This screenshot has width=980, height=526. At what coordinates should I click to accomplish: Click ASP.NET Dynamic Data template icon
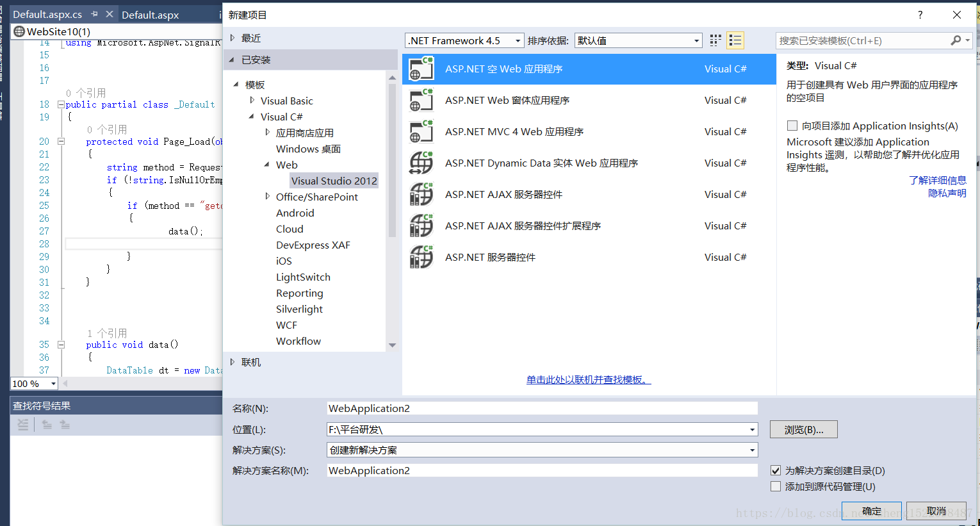click(x=421, y=163)
